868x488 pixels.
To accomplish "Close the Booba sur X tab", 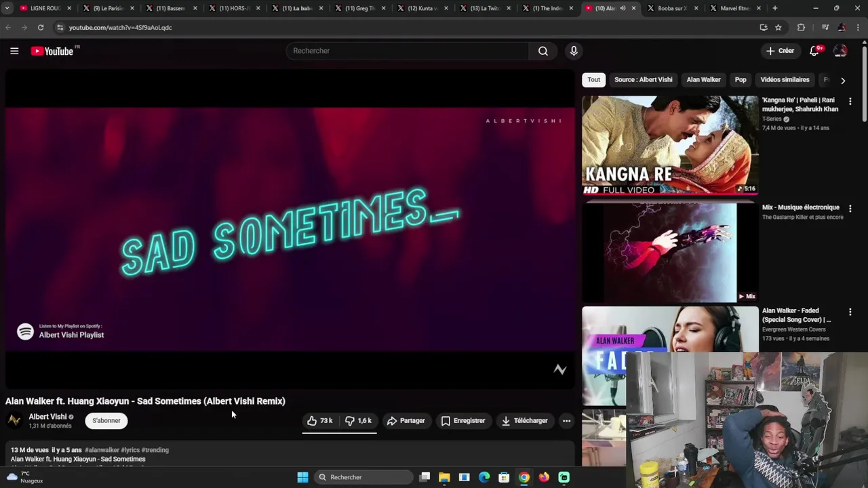I will coord(696,8).
